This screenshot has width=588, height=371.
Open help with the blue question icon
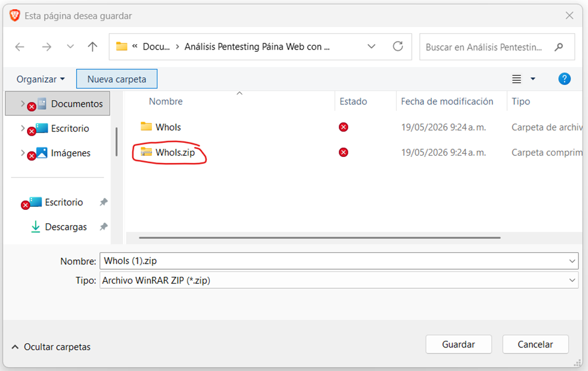click(x=564, y=79)
